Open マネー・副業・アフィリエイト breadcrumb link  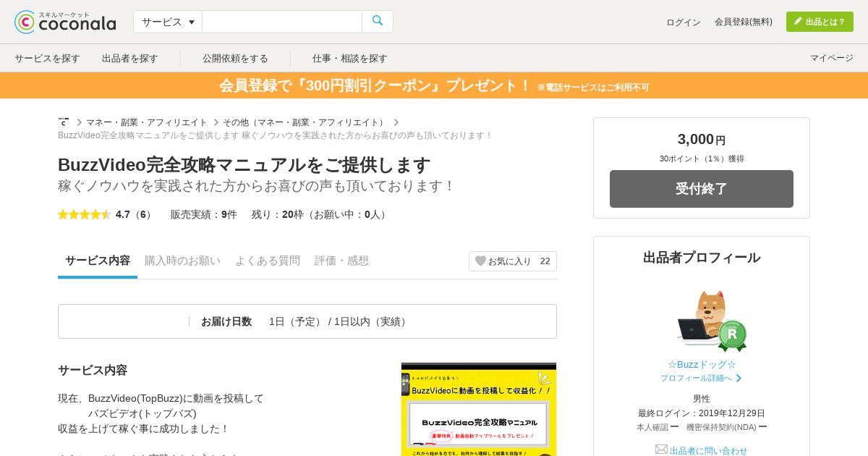tap(147, 122)
